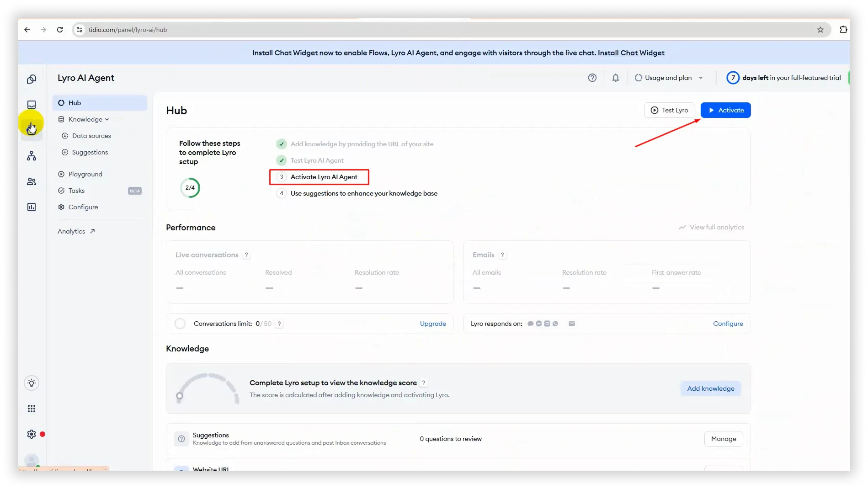Open the Analytics chart icon in sidebar
Viewport: 868px width, 489px height.
32,207
